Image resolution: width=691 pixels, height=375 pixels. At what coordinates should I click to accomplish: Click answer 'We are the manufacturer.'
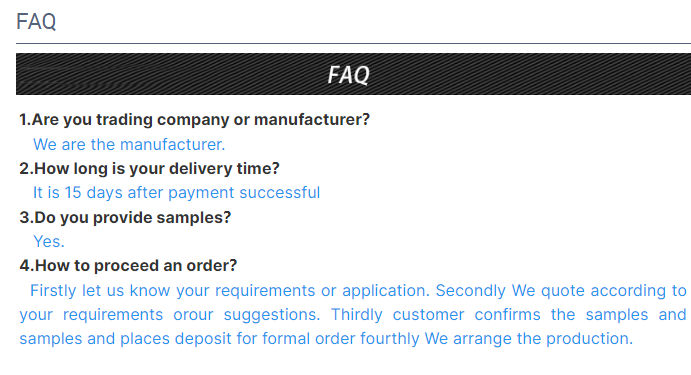pos(129,145)
